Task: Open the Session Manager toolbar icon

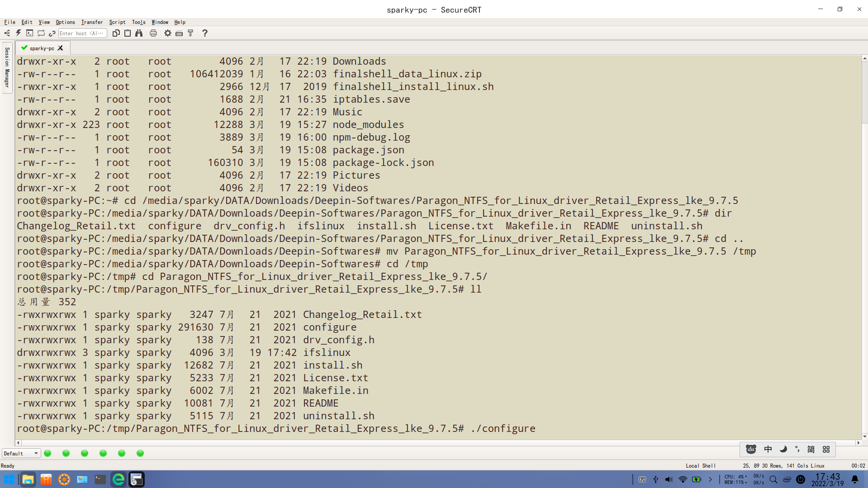Action: coord(7,33)
